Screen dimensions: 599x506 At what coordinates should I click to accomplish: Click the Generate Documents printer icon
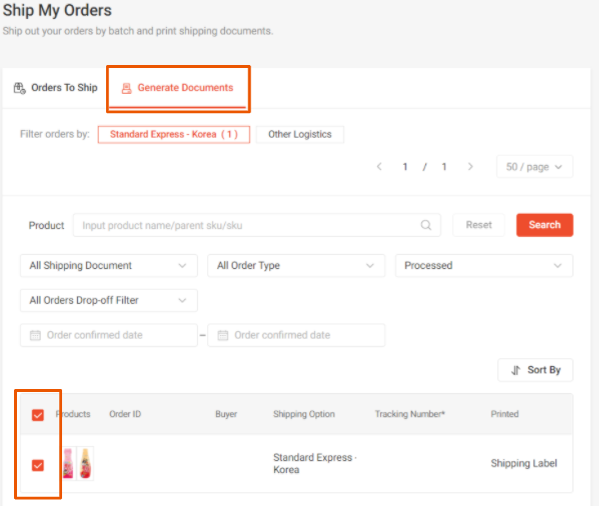click(x=126, y=88)
